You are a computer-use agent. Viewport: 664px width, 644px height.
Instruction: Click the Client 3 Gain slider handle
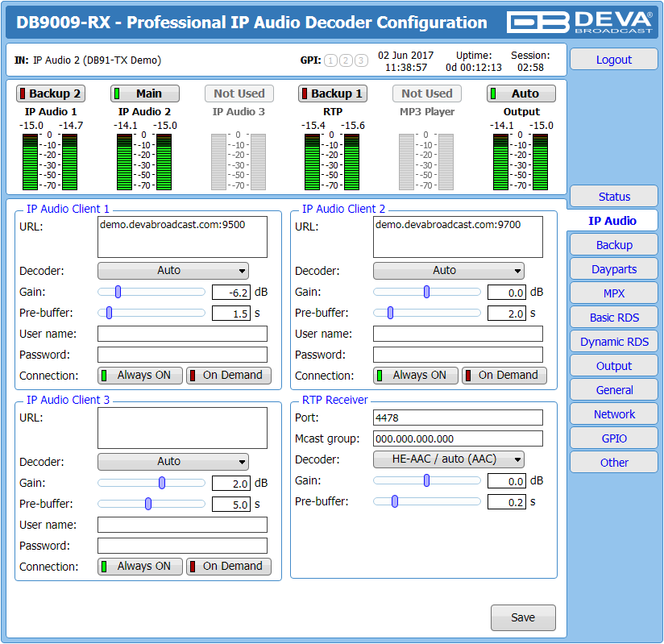pyautogui.click(x=162, y=483)
